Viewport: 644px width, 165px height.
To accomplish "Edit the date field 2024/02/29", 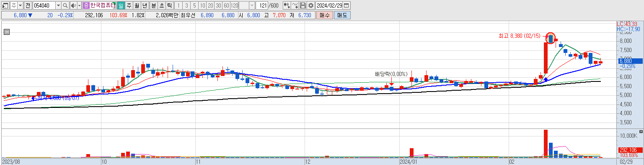I will pos(329,6).
